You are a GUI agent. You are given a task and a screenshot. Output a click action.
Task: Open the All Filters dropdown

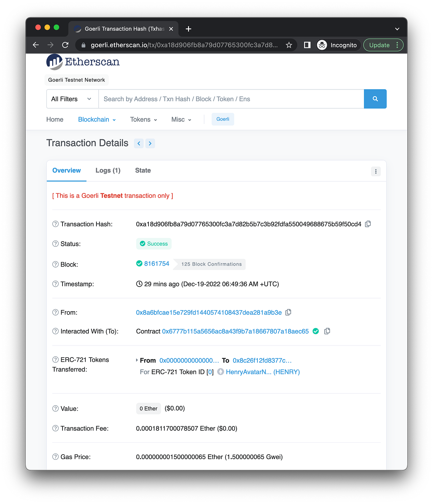(x=72, y=99)
